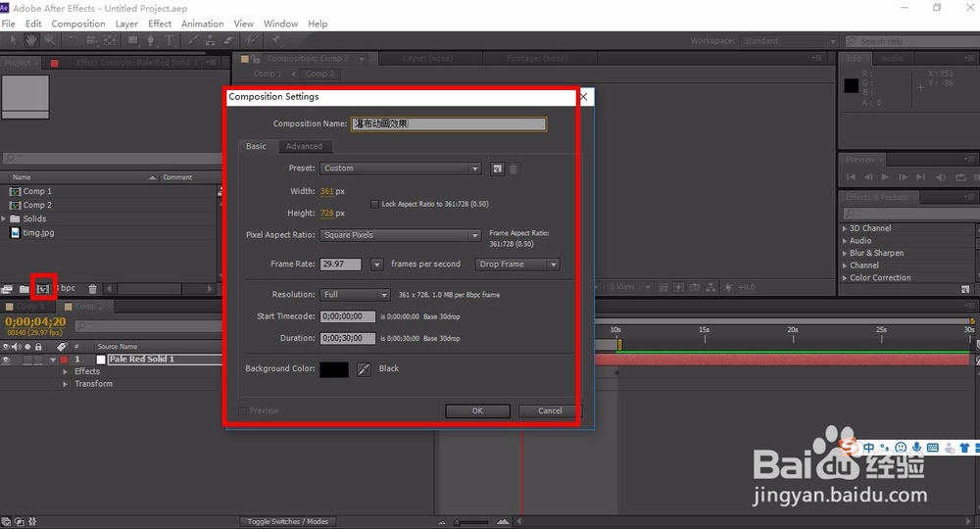Viewport: 980px width, 529px height.
Task: Select the Rectangle shape tool
Action: pos(132,40)
